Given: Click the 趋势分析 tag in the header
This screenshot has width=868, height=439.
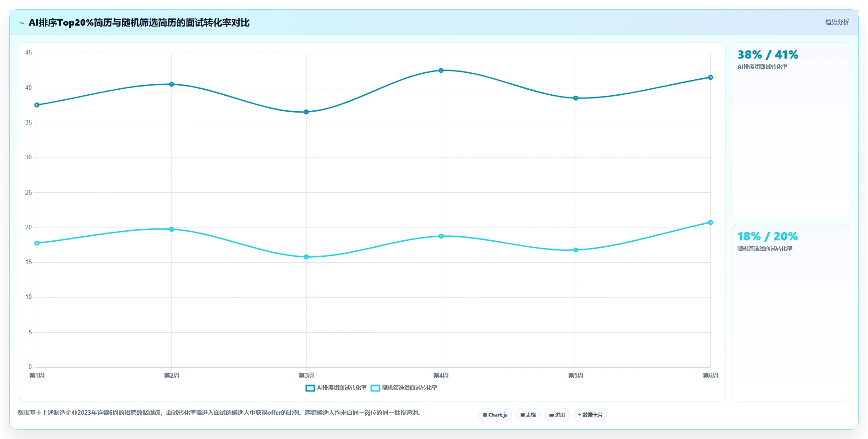Looking at the screenshot, I should point(837,22).
